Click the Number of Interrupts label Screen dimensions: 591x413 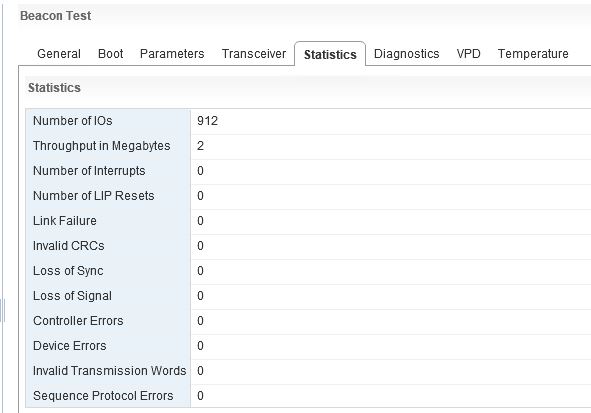[x=89, y=171]
